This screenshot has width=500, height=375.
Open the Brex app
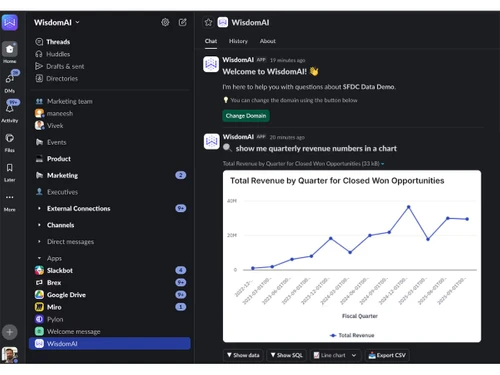click(x=110, y=283)
